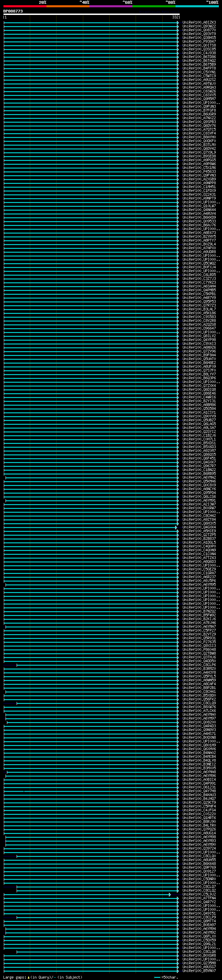
Task: Click the cyan ~100% identity legend bar
Action: point(197,7)
